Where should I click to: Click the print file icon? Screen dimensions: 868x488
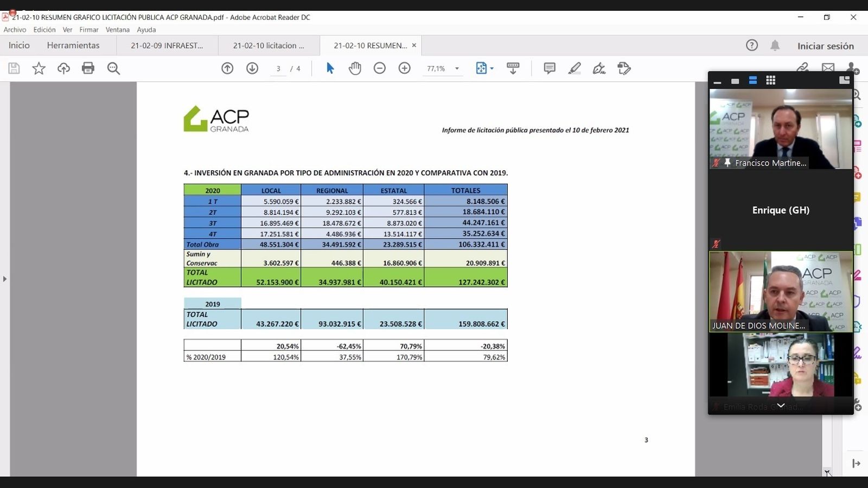[x=88, y=68]
